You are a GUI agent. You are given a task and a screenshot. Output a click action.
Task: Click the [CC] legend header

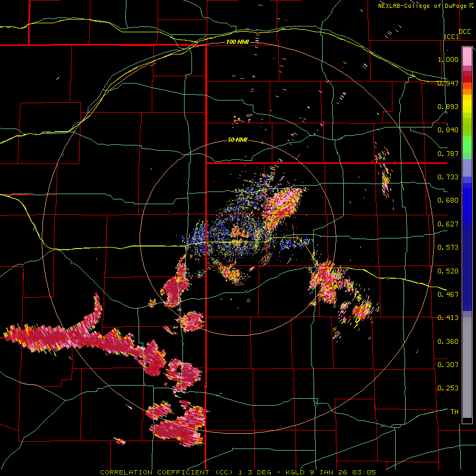point(452,36)
